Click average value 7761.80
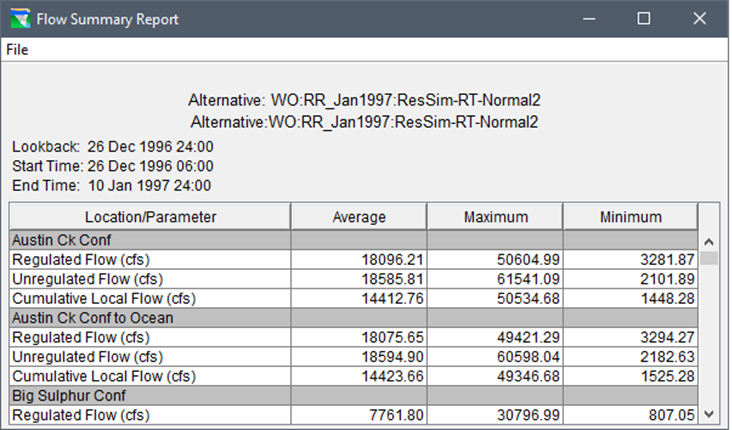The image size is (732, 430). (x=396, y=415)
